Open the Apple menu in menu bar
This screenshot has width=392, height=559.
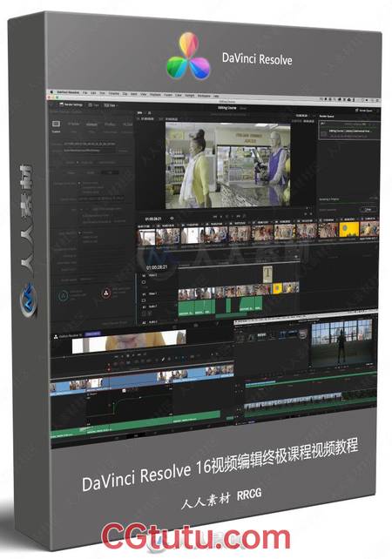point(51,92)
